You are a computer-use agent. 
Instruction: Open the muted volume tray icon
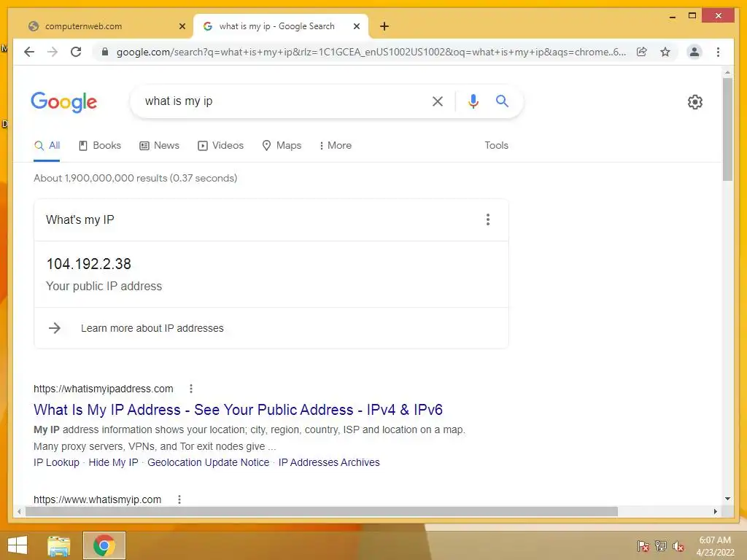coord(678,545)
